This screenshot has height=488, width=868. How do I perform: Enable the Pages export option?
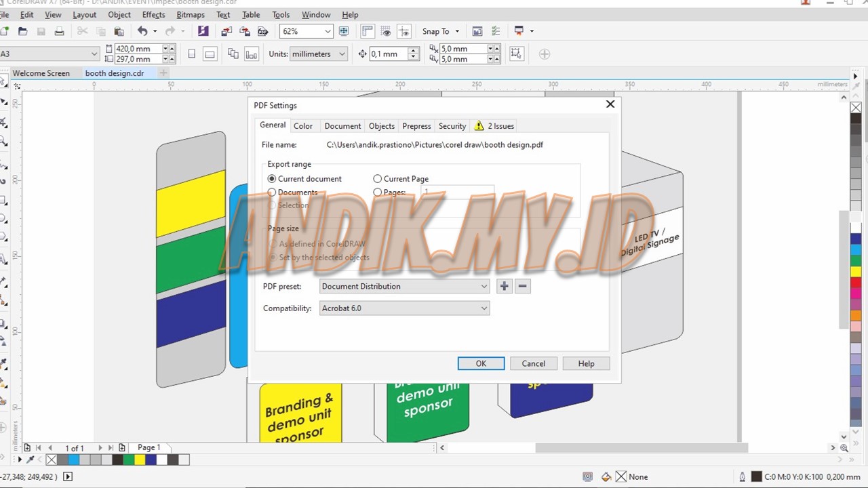(378, 192)
